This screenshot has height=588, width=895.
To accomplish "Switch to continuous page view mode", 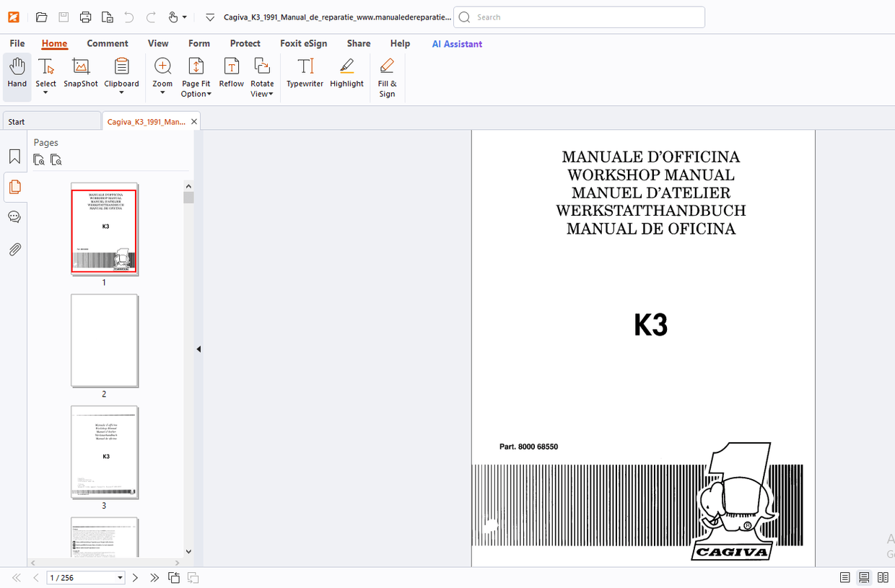I will click(x=863, y=577).
